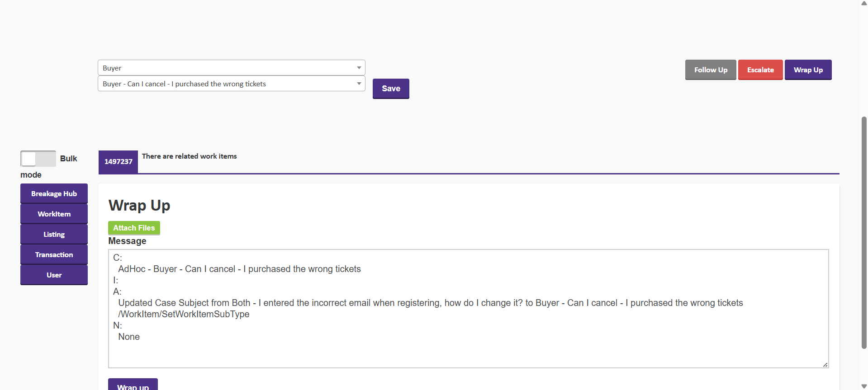Open the User section
Image resolution: width=868 pixels, height=390 pixels.
click(54, 275)
